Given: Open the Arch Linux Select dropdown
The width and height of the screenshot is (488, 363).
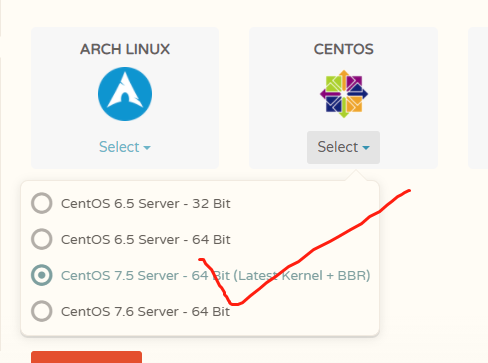Looking at the screenshot, I should [x=125, y=147].
